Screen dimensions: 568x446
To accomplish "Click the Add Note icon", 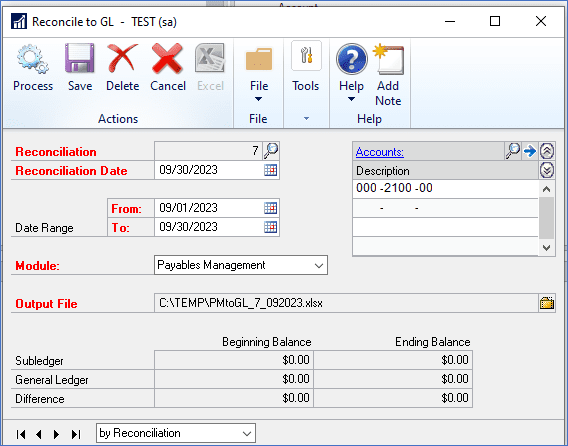I will click(388, 59).
